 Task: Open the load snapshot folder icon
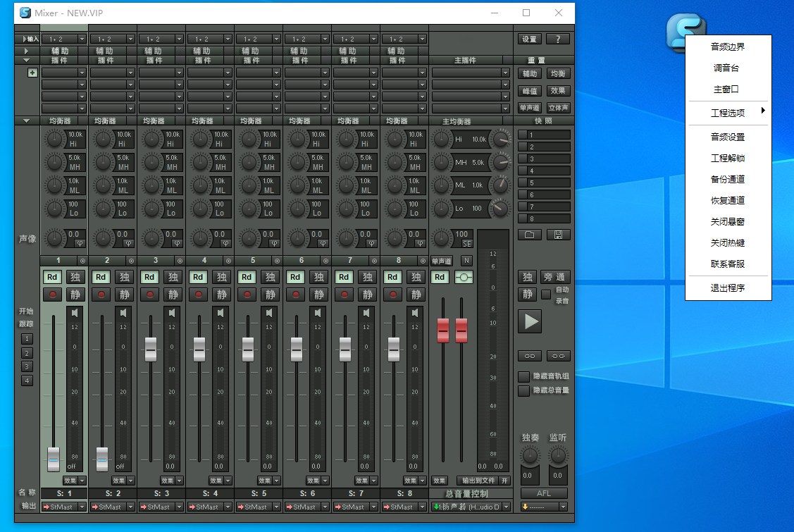[530, 235]
